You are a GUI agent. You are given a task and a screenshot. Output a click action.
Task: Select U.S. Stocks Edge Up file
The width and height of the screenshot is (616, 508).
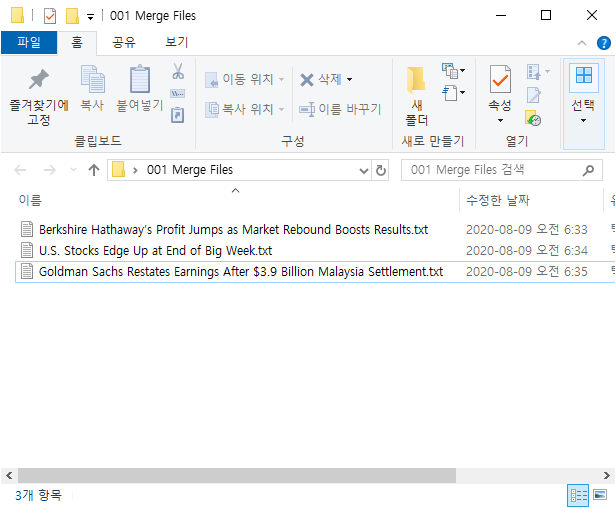156,251
